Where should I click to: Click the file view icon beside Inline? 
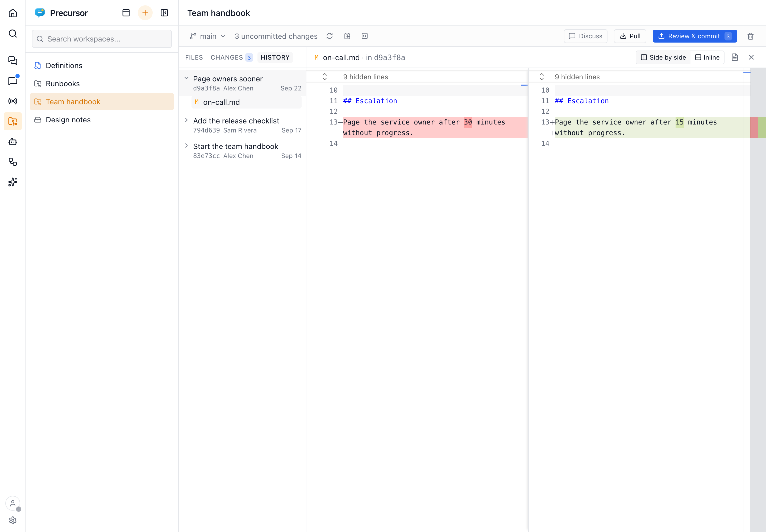point(735,57)
